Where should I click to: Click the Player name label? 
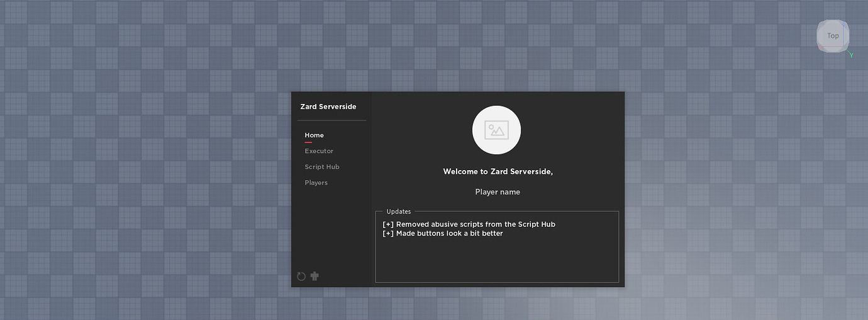pos(498,191)
